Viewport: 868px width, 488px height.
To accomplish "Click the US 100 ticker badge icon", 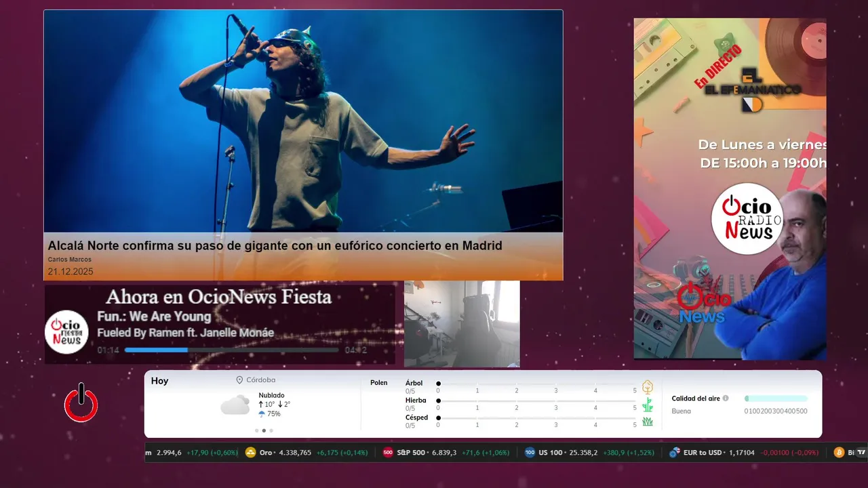I will 530,452.
